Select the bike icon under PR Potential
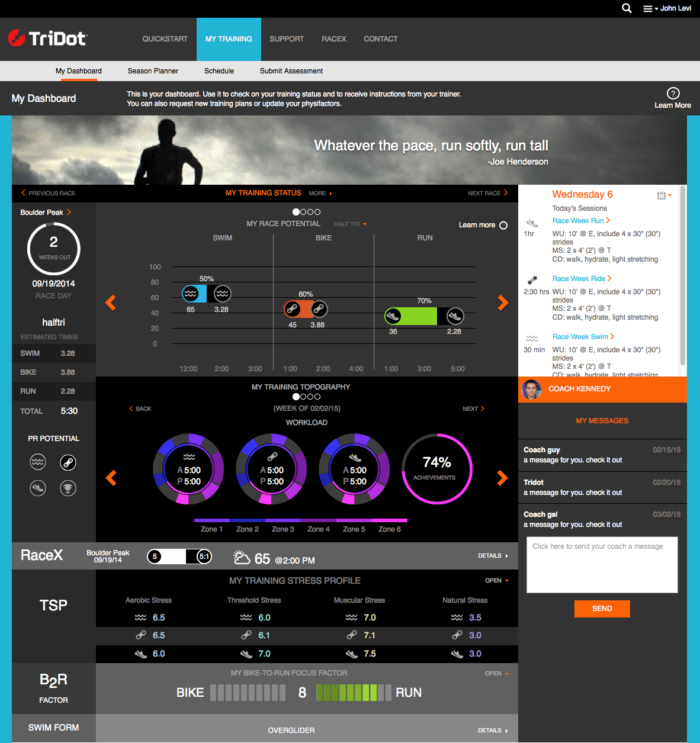The image size is (700, 743). 68,462
